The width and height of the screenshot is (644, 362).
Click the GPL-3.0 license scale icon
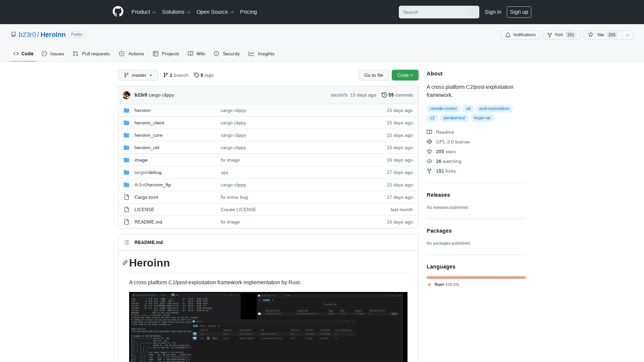[429, 142]
